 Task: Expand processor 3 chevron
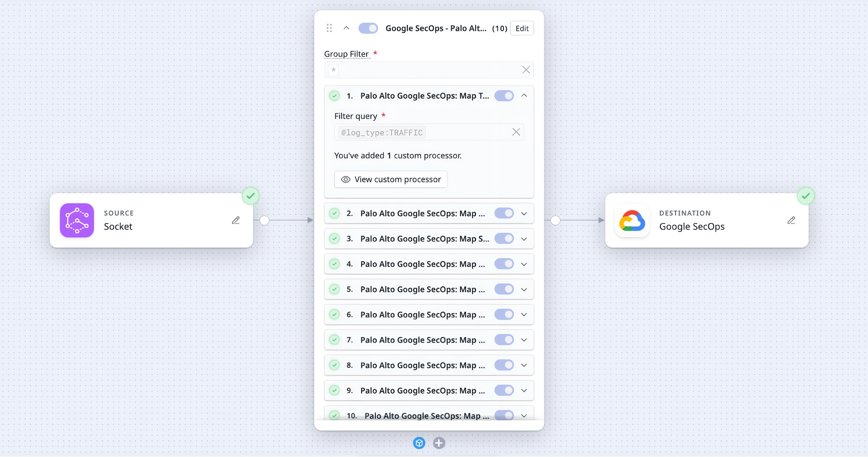pos(524,239)
